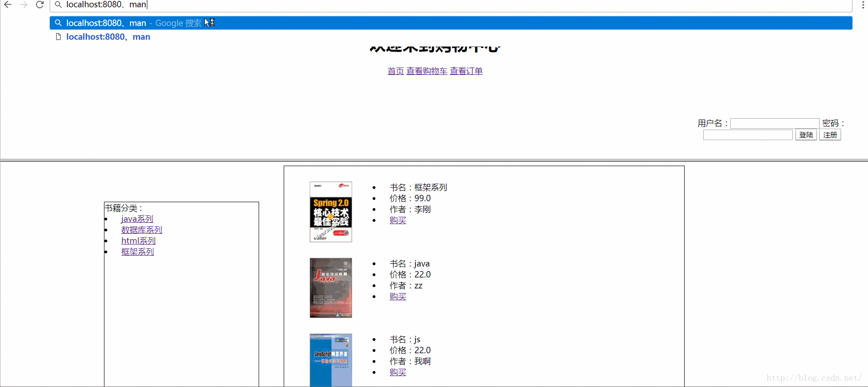Image resolution: width=868 pixels, height=387 pixels.
Task: Click the author text 作者：zz
Action: tap(406, 286)
